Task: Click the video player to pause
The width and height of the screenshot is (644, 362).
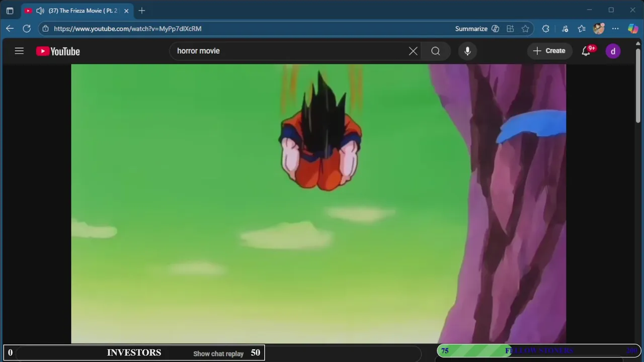Action: pyautogui.click(x=318, y=204)
